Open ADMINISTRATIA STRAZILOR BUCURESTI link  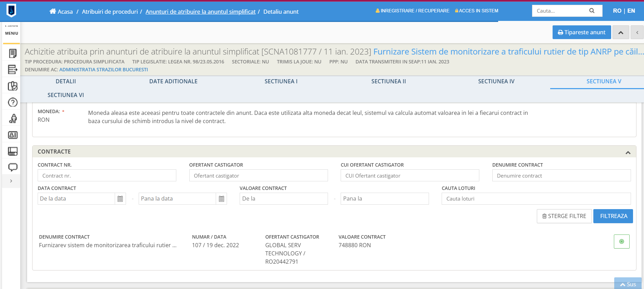coord(103,70)
